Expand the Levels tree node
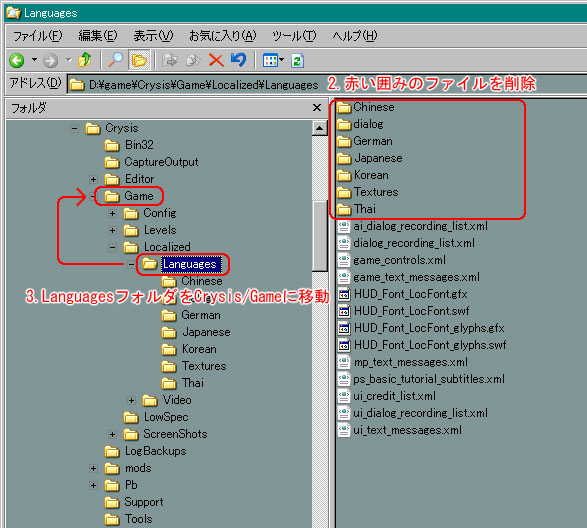The width and height of the screenshot is (587, 528). (x=112, y=230)
